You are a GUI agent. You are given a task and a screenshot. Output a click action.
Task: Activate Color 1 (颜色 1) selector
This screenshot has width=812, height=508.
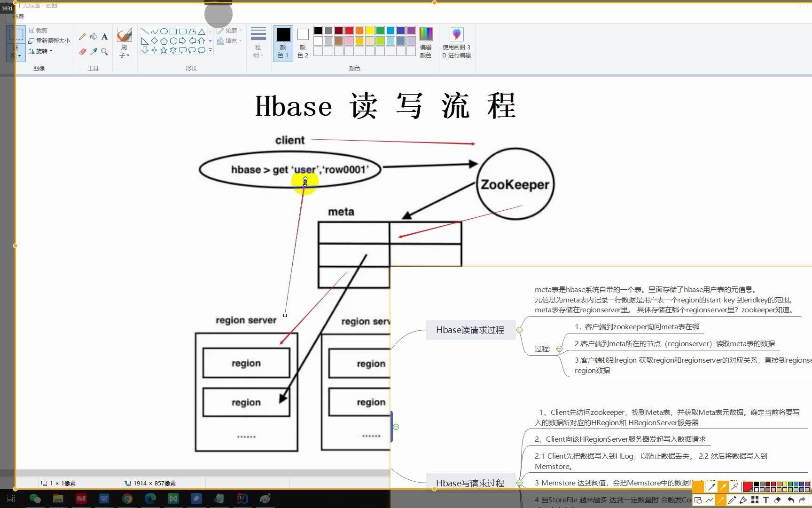click(283, 43)
